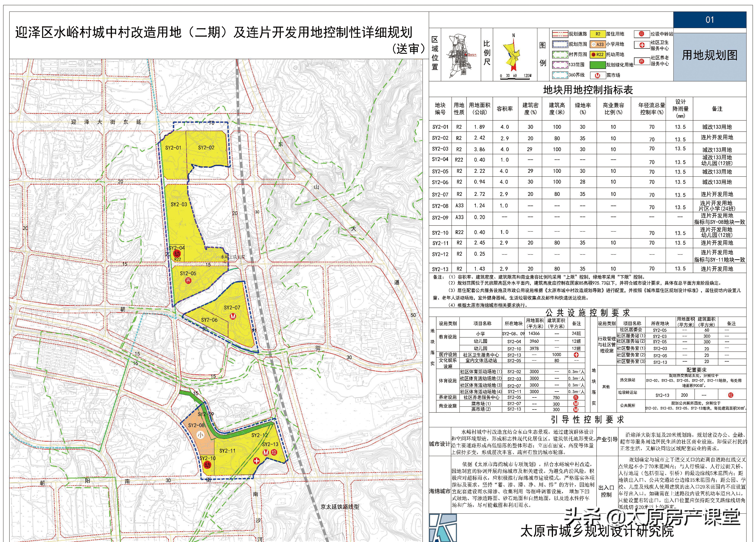
Task: Click the 规划范围 blue dashed legend box
Action: 560,44
